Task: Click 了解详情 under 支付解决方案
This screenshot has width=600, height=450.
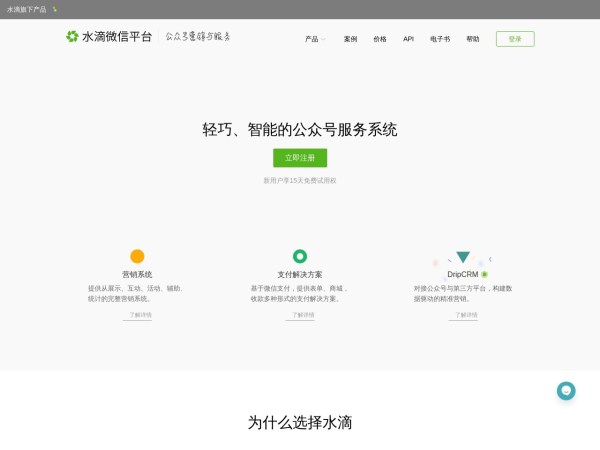Action: pyautogui.click(x=300, y=315)
